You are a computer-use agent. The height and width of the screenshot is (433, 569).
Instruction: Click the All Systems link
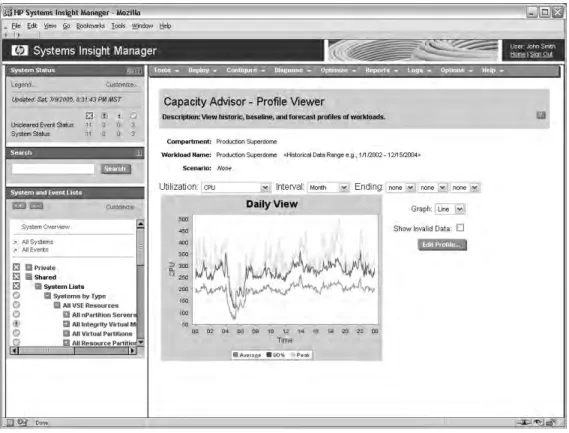[x=37, y=242]
